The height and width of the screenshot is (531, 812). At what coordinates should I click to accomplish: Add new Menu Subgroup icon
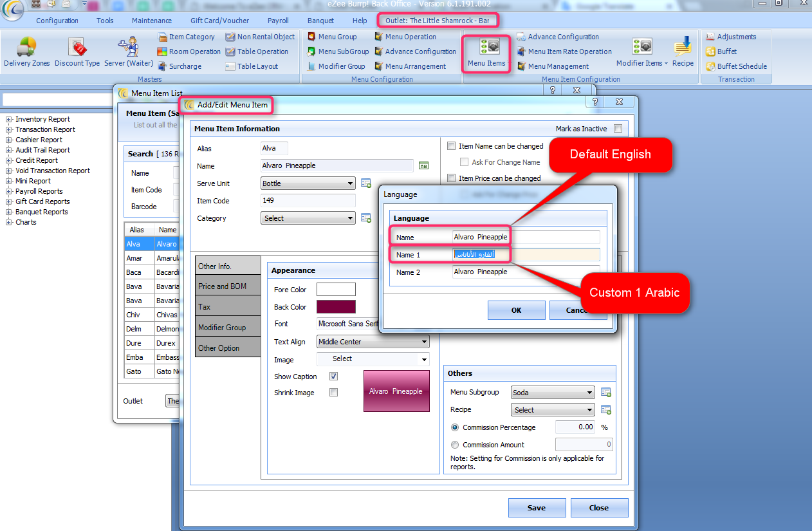605,392
